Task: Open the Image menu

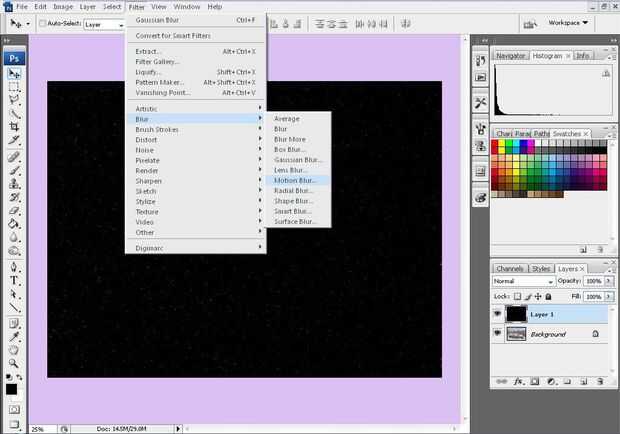Action: pyautogui.click(x=63, y=7)
